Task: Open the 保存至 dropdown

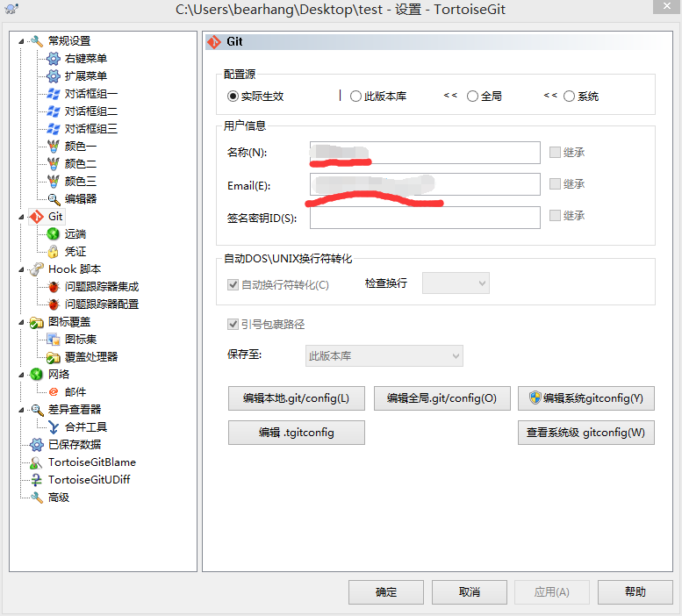Action: click(x=384, y=356)
